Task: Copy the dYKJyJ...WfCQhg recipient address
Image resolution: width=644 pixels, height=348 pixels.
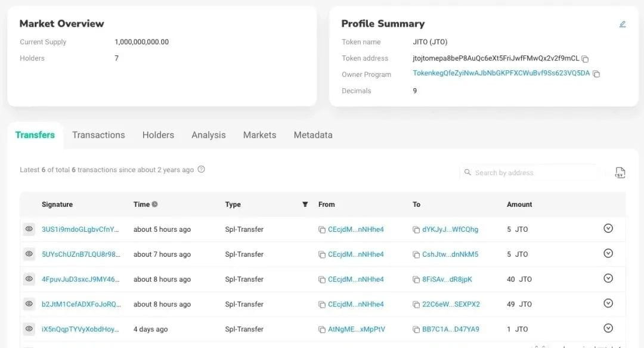Action: tap(416, 229)
